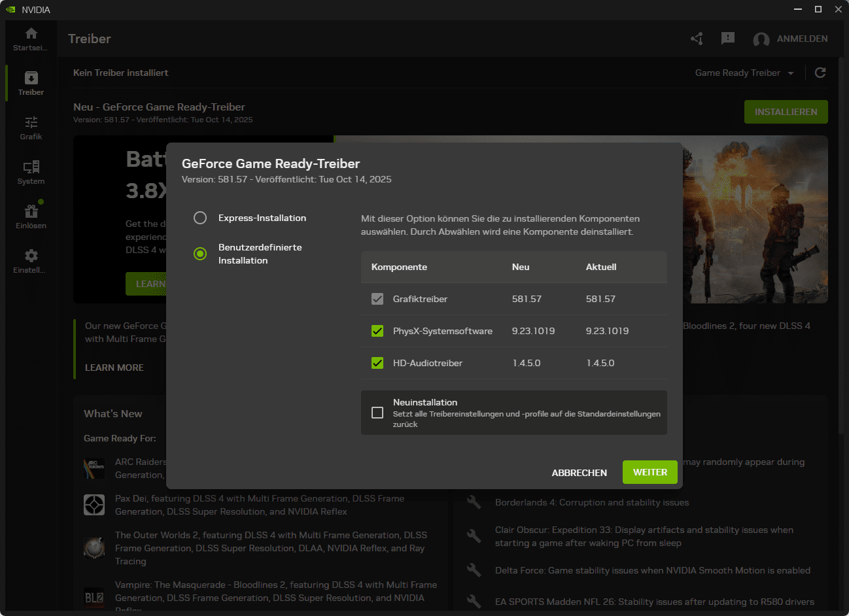Screen dimensions: 849x616
Task: Click WEITER to continue installation
Action: tap(650, 472)
